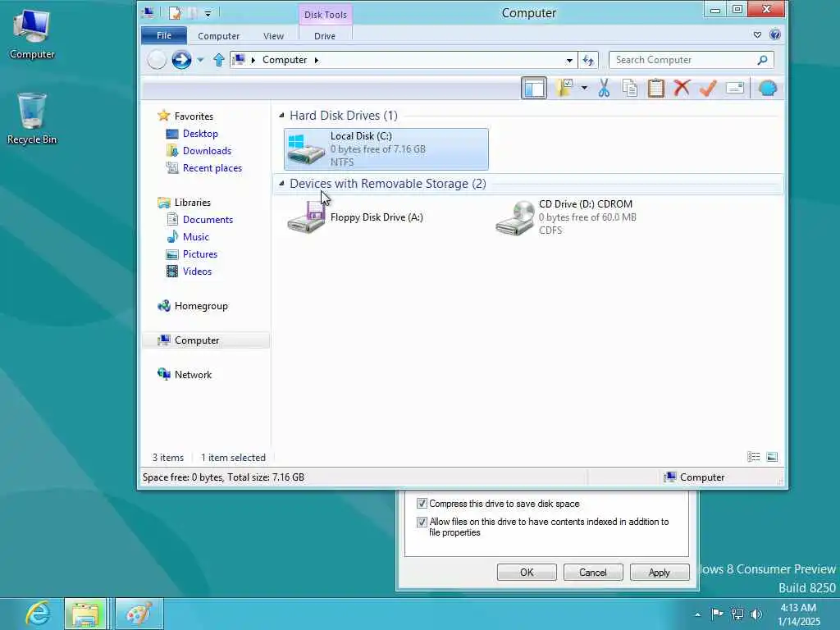Open the View ribbon tab
Screen dimensions: 840x630
click(273, 36)
